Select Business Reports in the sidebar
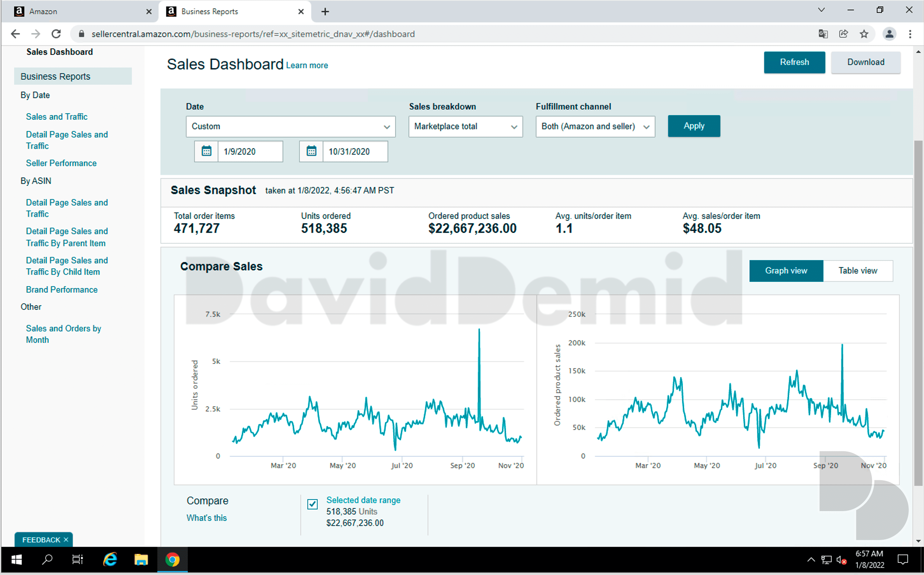The image size is (924, 575). pyautogui.click(x=73, y=76)
